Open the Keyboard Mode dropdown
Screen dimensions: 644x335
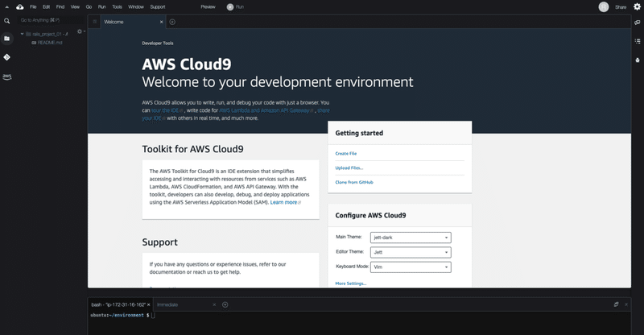click(x=411, y=267)
